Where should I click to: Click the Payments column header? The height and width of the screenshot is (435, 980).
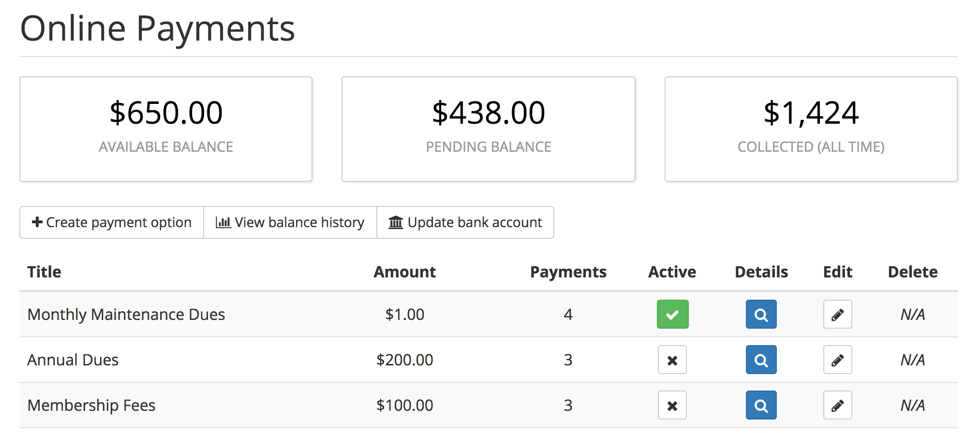click(568, 272)
